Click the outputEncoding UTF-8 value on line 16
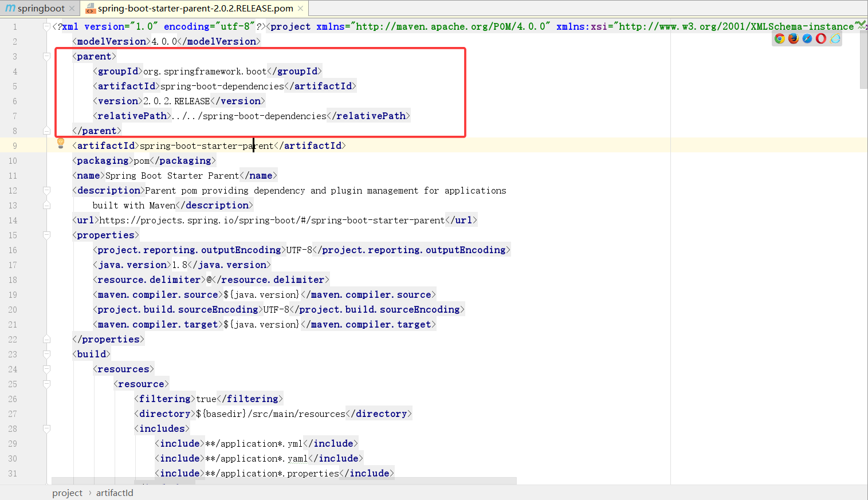 [x=299, y=250]
